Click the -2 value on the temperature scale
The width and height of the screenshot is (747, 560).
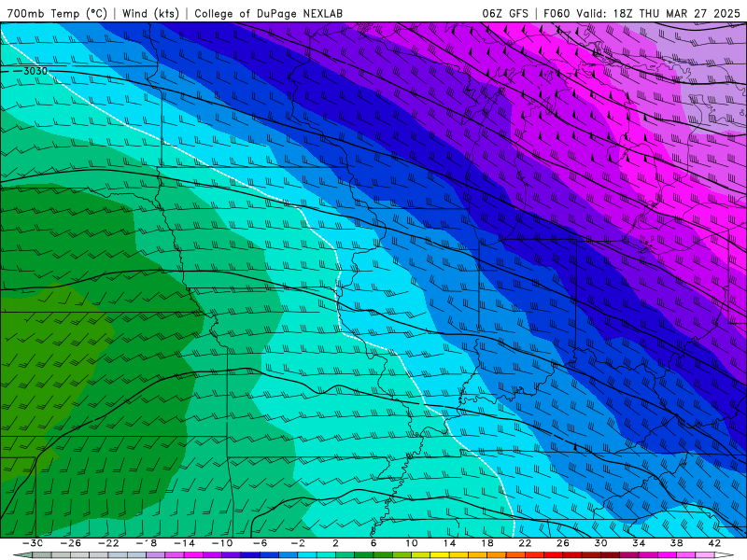point(298,543)
